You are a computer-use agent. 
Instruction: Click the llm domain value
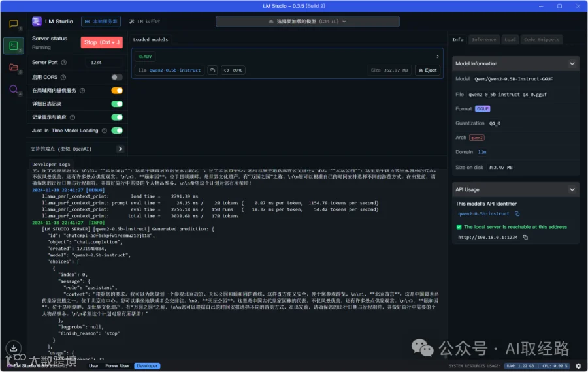tap(482, 152)
